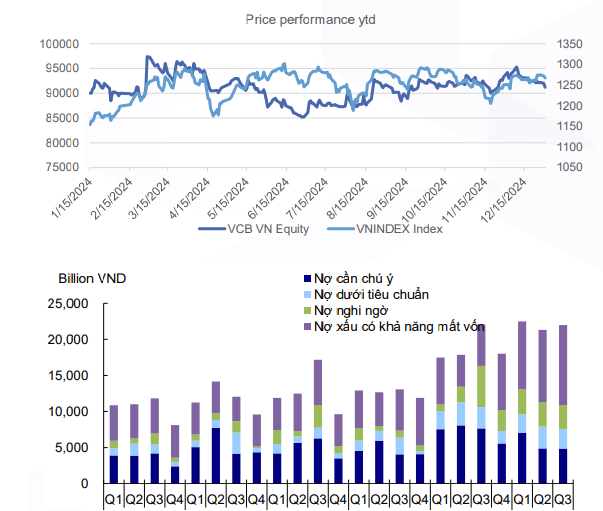
Task: Click the 1050 right axis value
Action: tap(570, 167)
